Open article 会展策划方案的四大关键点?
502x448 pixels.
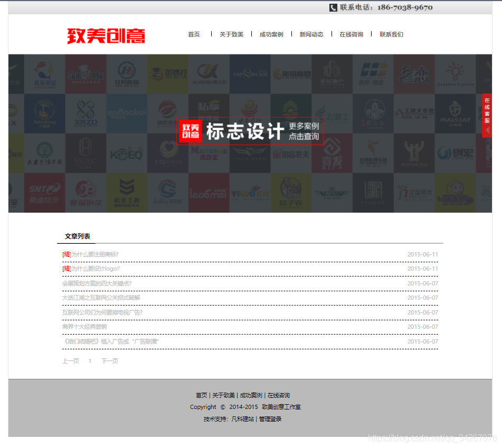[97, 283]
